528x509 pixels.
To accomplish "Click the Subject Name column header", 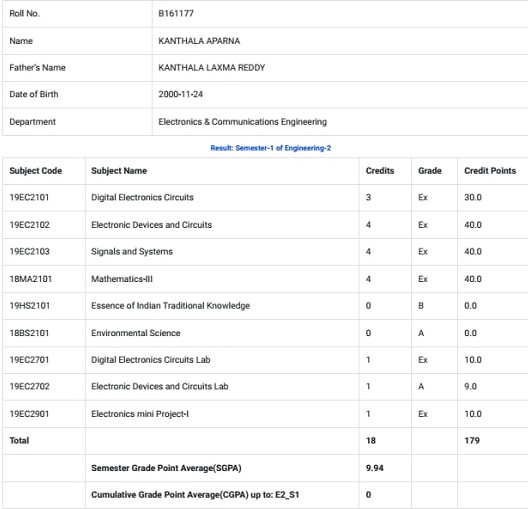I will (x=119, y=171).
